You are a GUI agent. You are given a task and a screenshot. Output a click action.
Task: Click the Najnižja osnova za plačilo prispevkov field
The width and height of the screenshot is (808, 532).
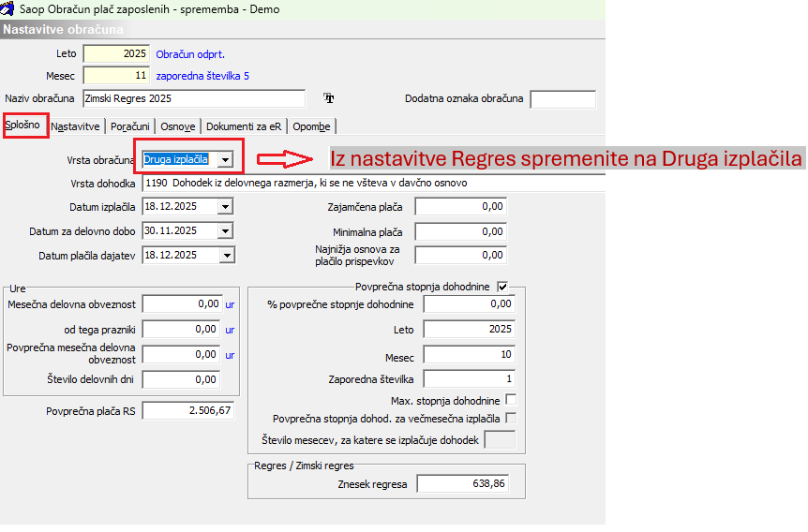(460, 255)
